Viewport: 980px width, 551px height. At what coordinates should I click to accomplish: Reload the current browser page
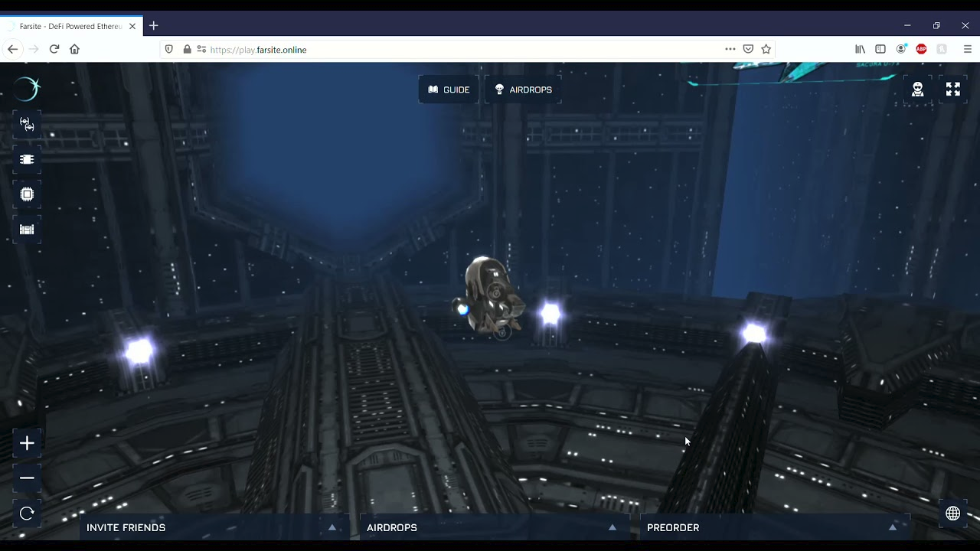[54, 49]
